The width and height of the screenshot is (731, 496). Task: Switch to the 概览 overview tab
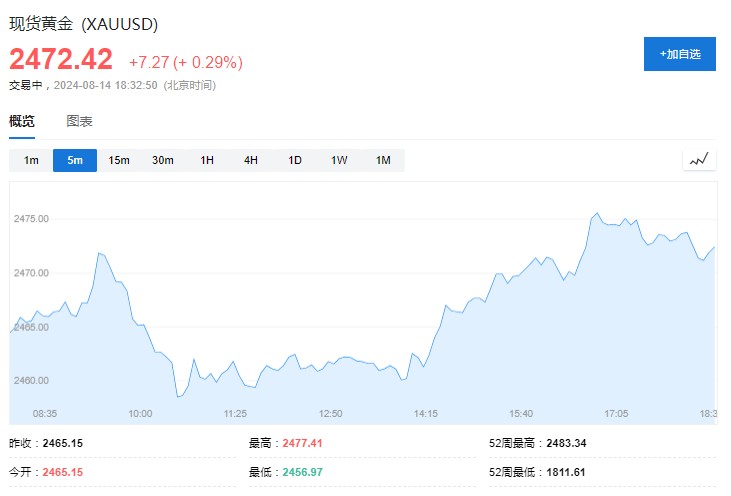tap(22, 121)
